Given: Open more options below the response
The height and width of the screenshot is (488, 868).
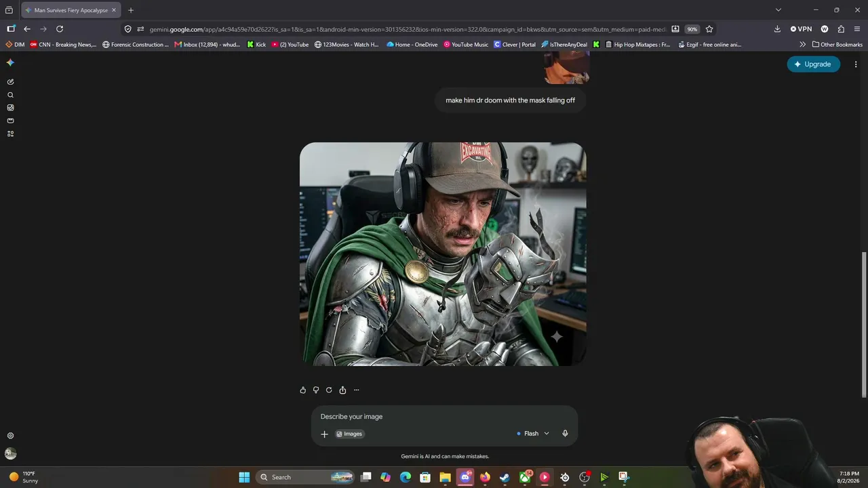Looking at the screenshot, I should (356, 390).
